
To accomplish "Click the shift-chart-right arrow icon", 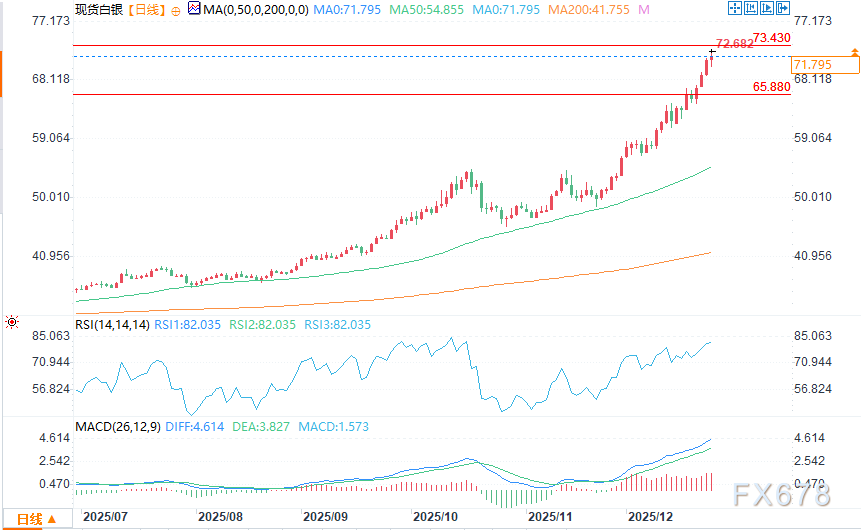I will (783, 8).
